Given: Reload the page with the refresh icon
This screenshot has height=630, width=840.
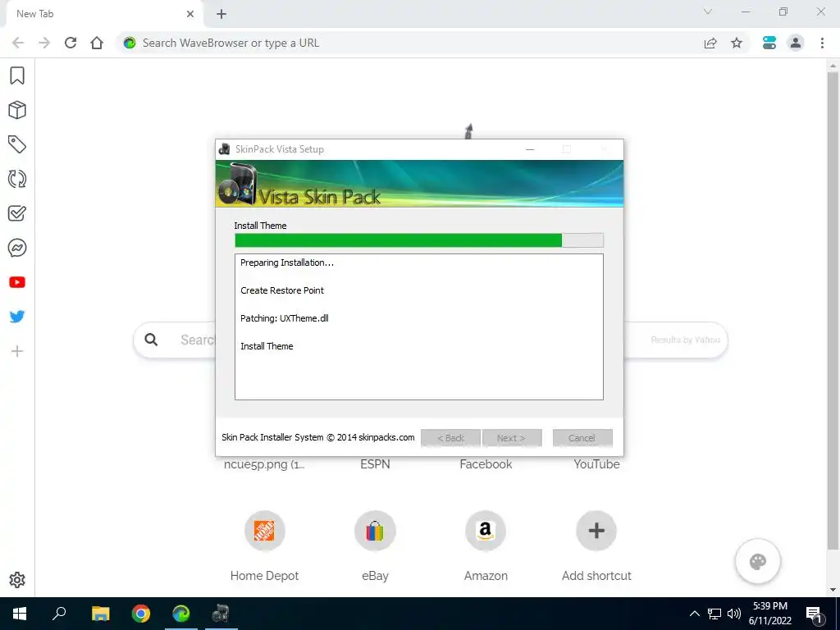Looking at the screenshot, I should (x=71, y=43).
